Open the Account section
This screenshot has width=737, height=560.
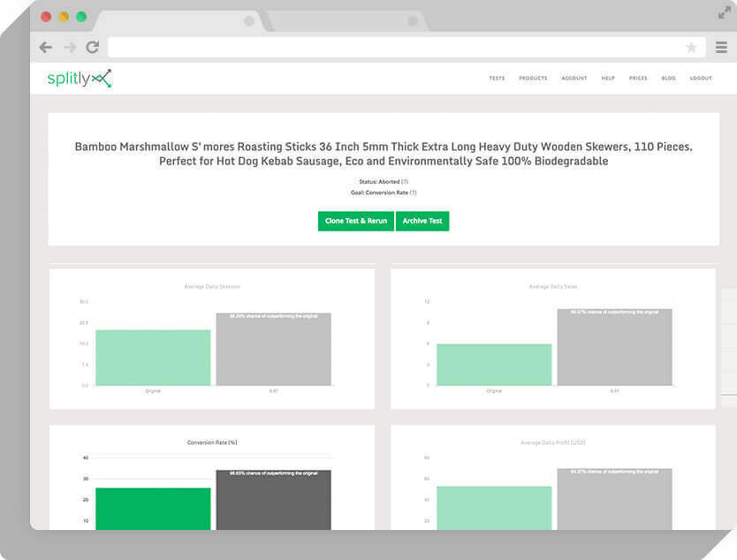coord(574,79)
